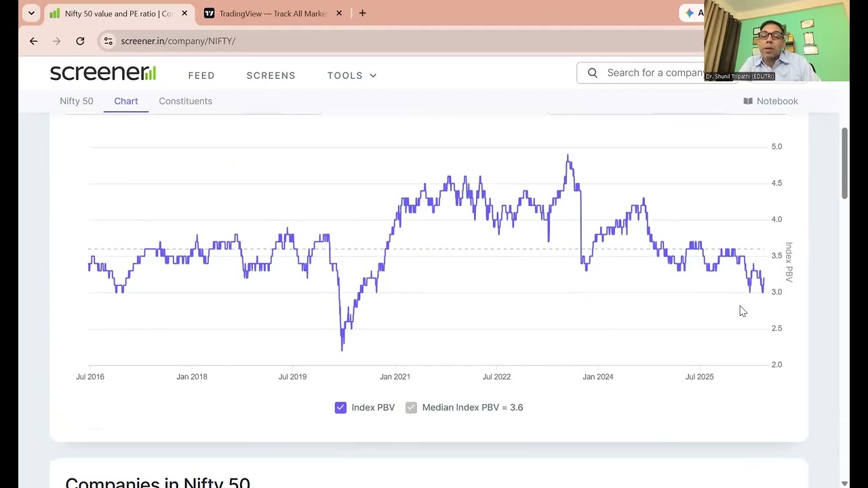This screenshot has height=488, width=868.
Task: Reload the screener.in page
Action: (x=80, y=41)
